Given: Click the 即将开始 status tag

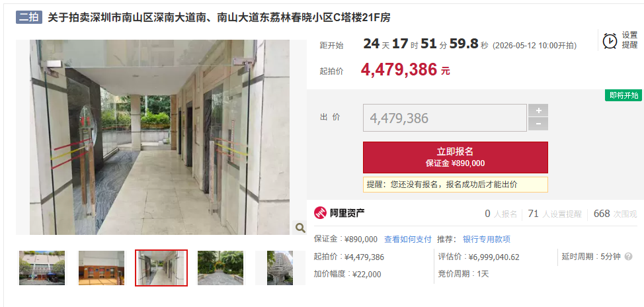Looking at the screenshot, I should tap(624, 95).
